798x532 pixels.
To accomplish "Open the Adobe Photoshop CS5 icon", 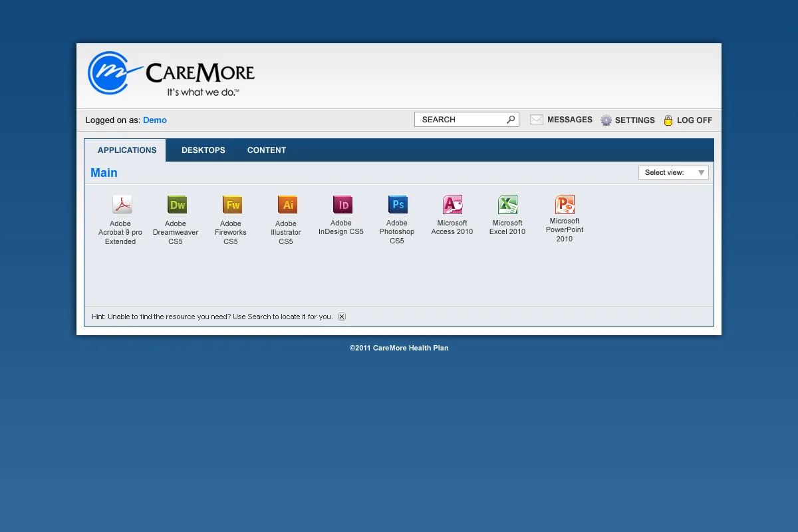I will tap(398, 204).
